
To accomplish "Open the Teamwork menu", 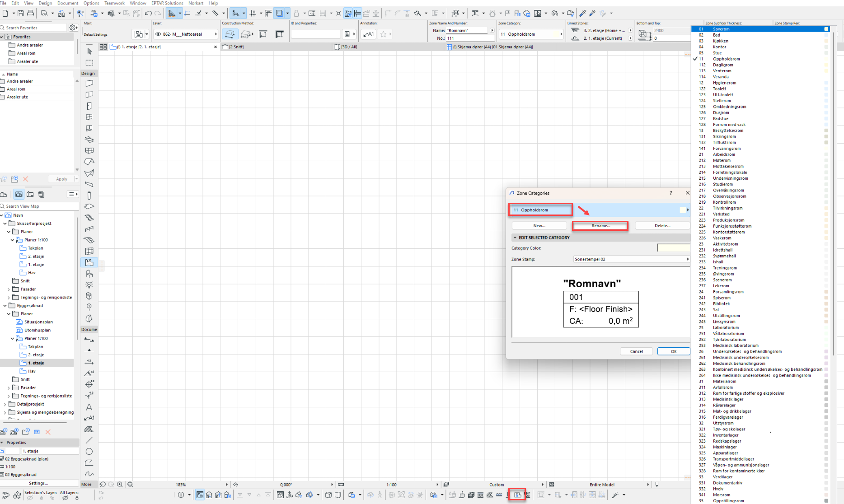I will [x=114, y=3].
